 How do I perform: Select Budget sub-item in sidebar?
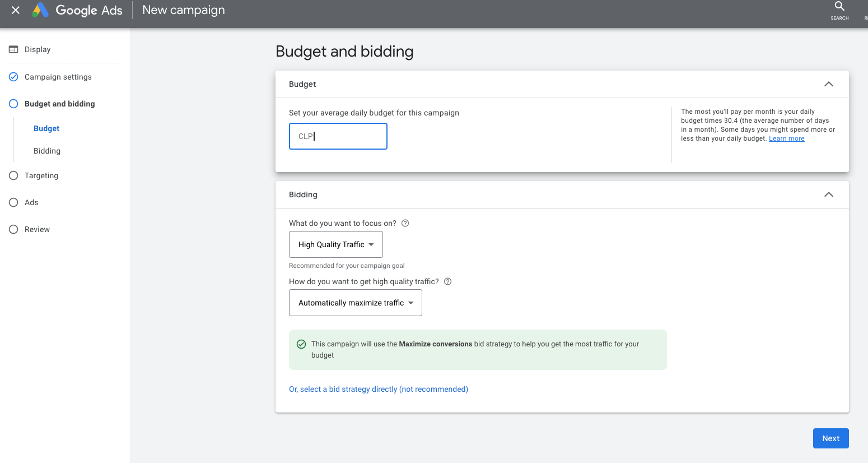pos(46,128)
